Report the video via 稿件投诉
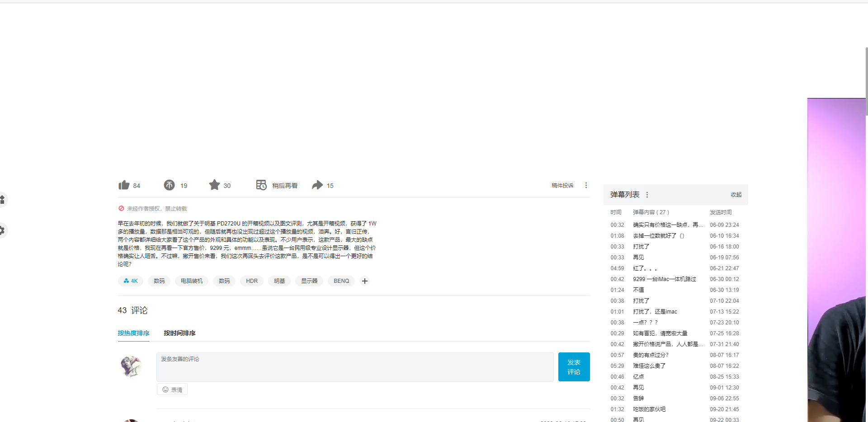This screenshot has height=422, width=868. (562, 185)
